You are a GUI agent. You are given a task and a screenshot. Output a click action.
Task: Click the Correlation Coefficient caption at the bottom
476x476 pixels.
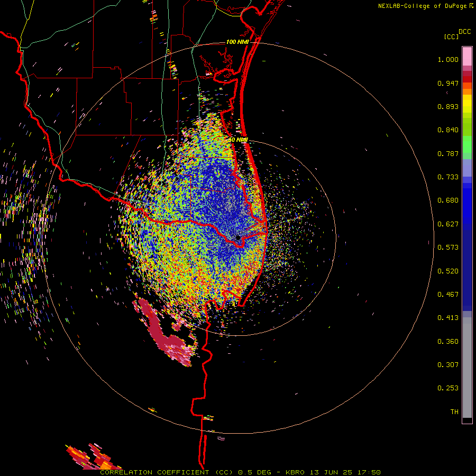click(240, 472)
